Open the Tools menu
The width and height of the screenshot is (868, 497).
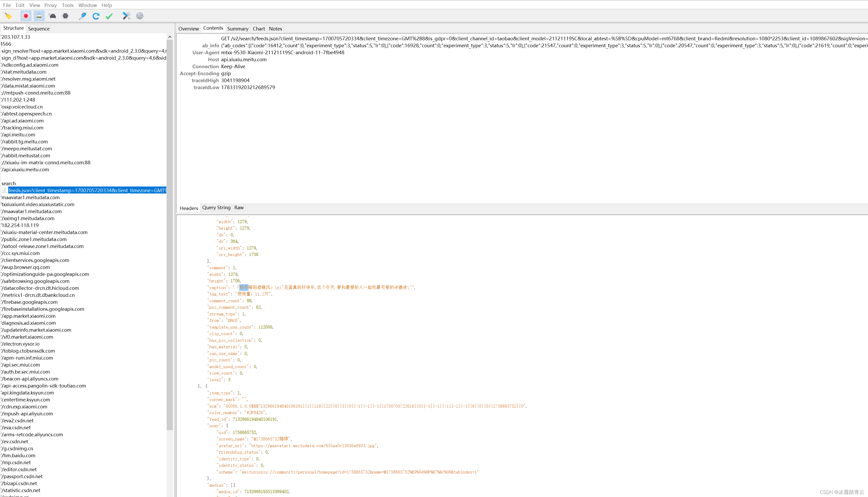click(x=68, y=5)
